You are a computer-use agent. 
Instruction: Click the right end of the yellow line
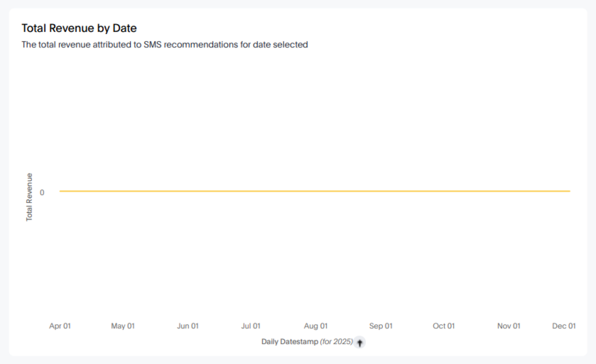(569, 191)
